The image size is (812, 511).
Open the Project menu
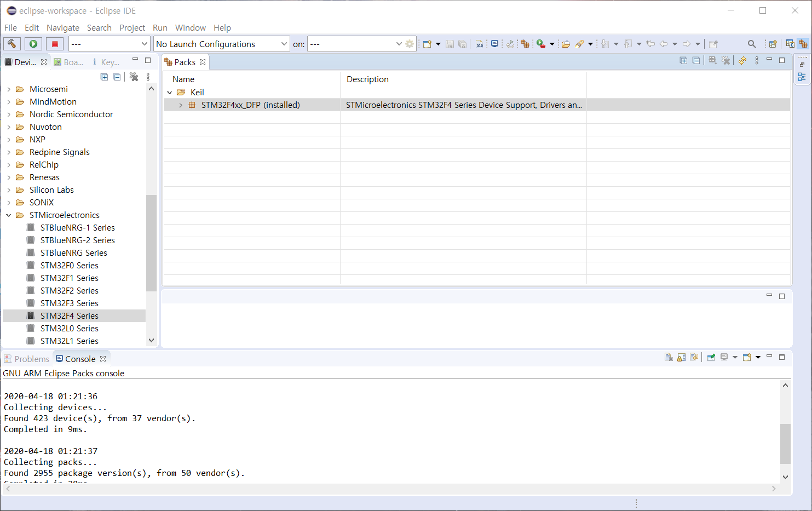(x=132, y=27)
